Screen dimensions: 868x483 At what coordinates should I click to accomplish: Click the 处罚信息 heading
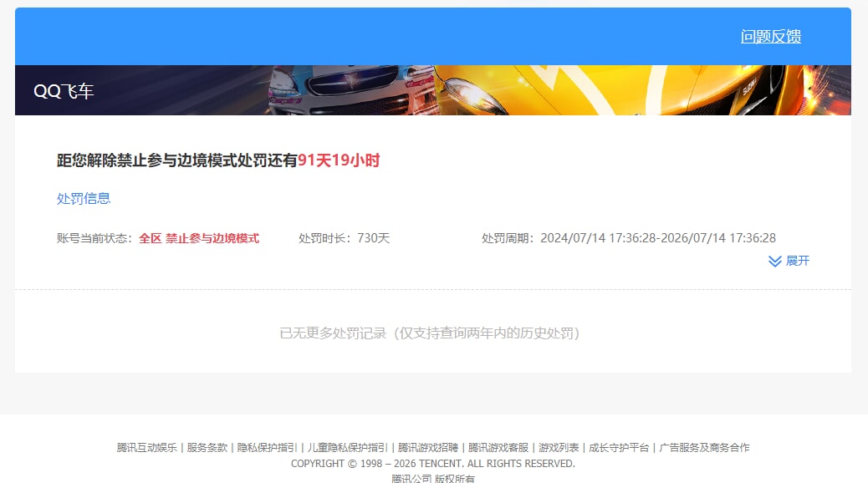pos(84,199)
